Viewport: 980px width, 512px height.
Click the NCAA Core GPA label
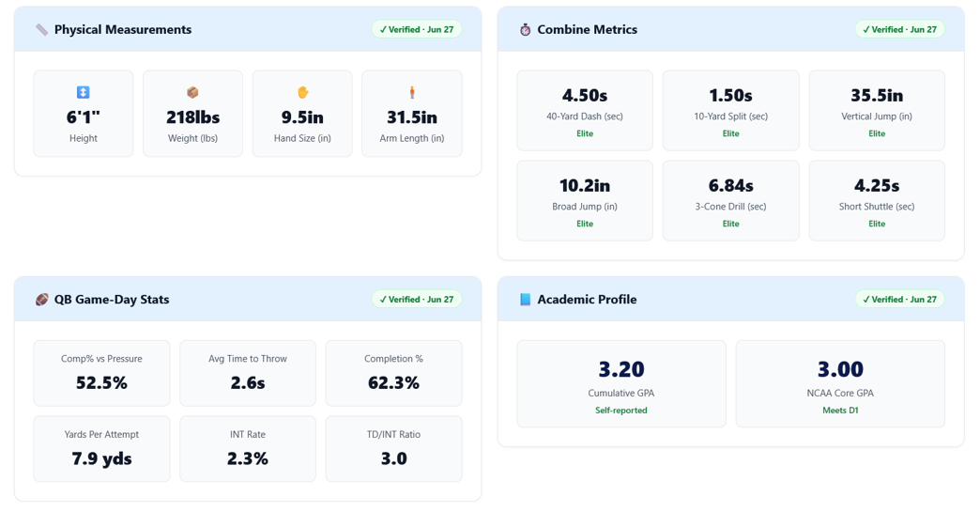(x=841, y=394)
